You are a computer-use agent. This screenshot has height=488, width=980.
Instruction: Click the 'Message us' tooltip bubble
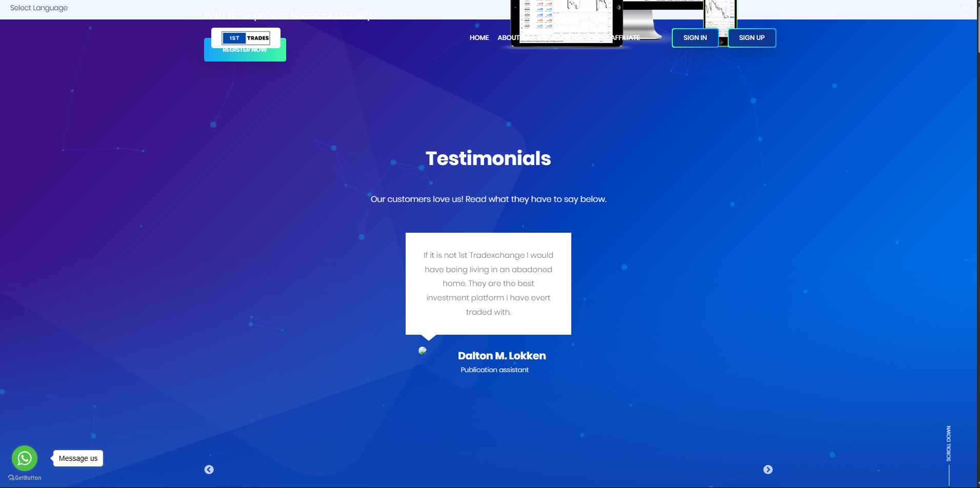(78, 458)
